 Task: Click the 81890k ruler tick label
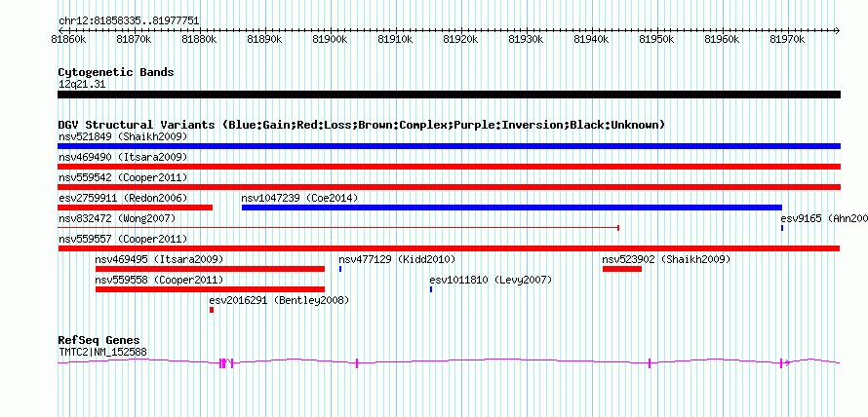[264, 39]
